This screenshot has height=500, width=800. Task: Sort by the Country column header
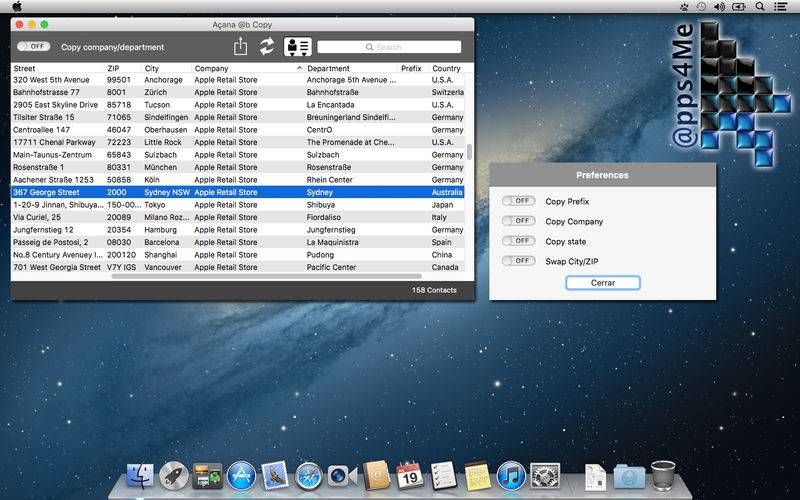(x=446, y=68)
